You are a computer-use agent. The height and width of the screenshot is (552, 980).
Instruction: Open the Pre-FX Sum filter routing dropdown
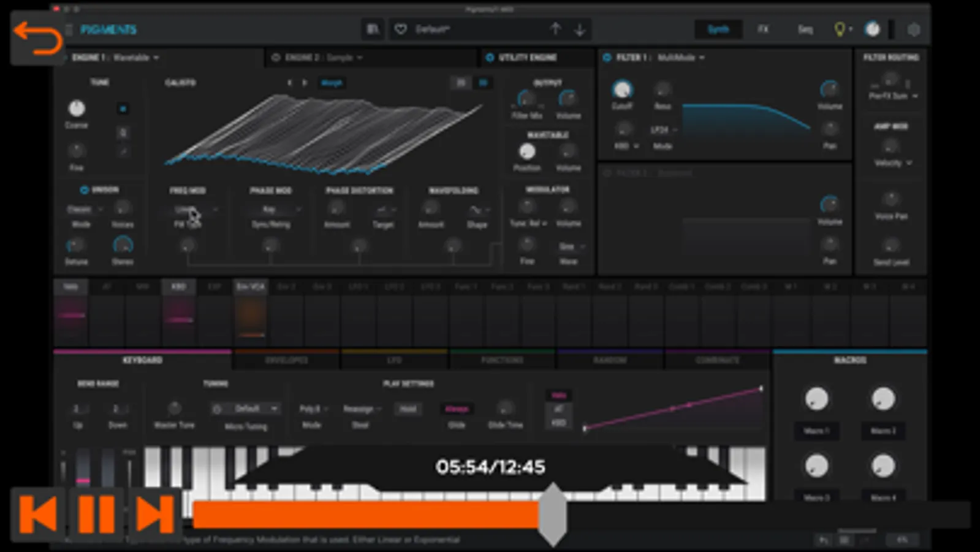click(x=893, y=96)
